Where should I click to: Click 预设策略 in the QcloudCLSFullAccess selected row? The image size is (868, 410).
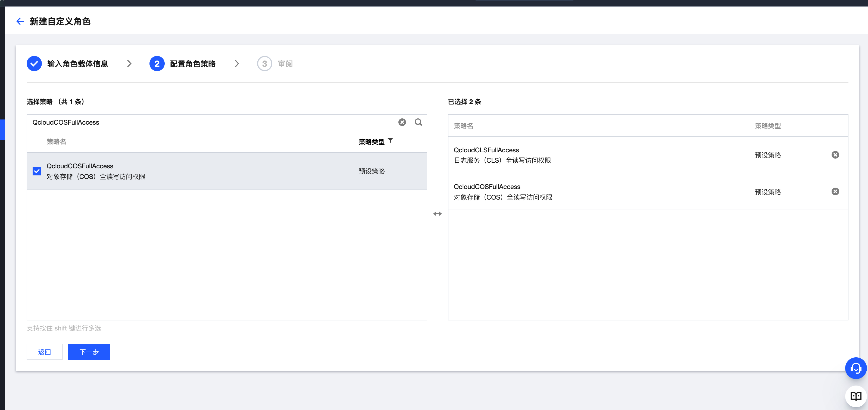(768, 155)
